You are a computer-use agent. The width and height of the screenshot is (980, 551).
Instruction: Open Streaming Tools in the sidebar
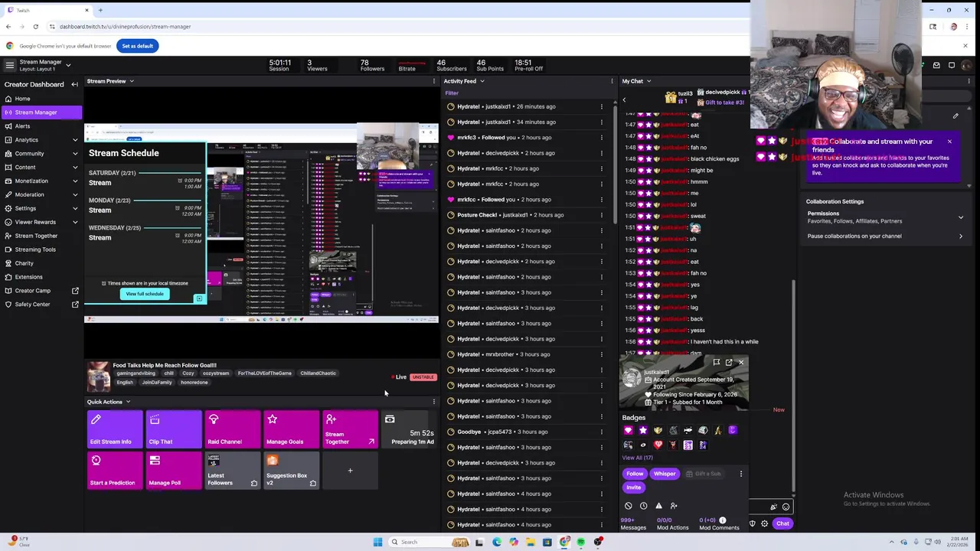[x=42, y=249]
